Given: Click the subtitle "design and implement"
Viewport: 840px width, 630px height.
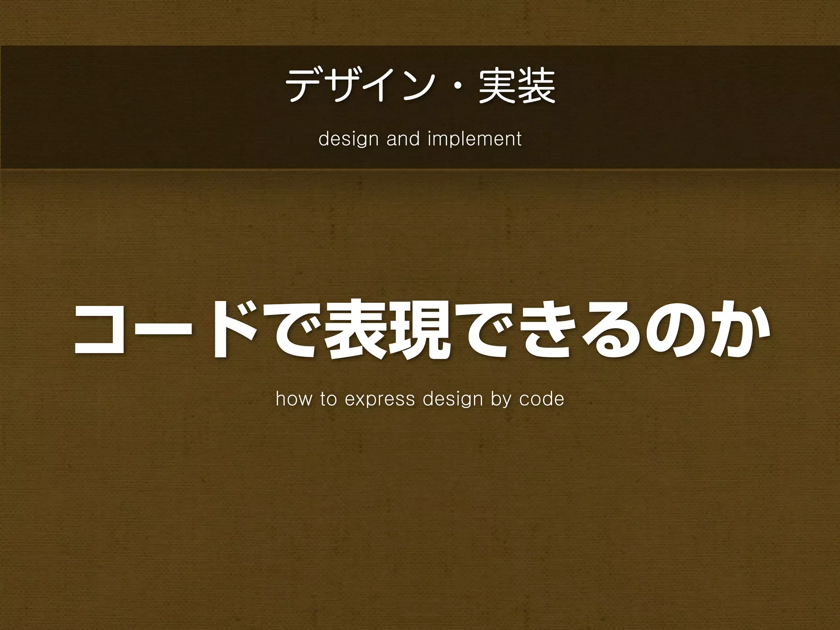Looking at the screenshot, I should (420, 139).
